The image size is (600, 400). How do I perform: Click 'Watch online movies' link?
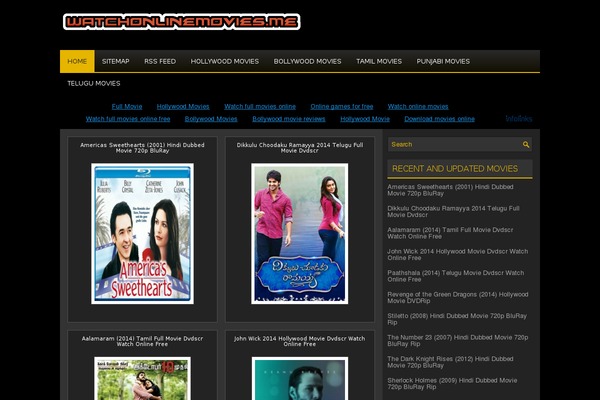pos(418,106)
